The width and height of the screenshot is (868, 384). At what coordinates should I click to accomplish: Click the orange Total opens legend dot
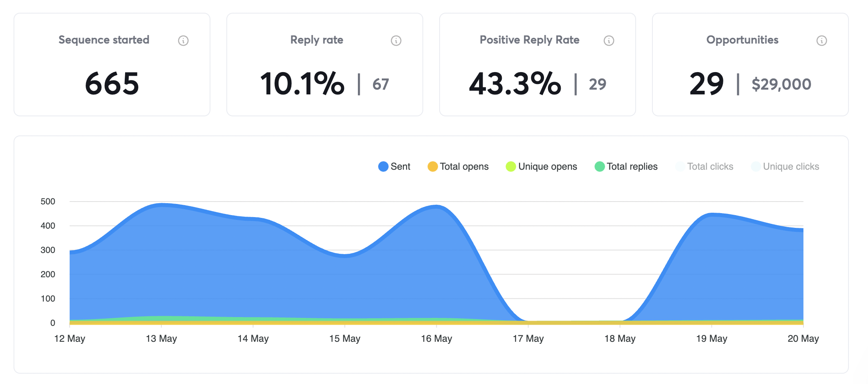(x=432, y=167)
